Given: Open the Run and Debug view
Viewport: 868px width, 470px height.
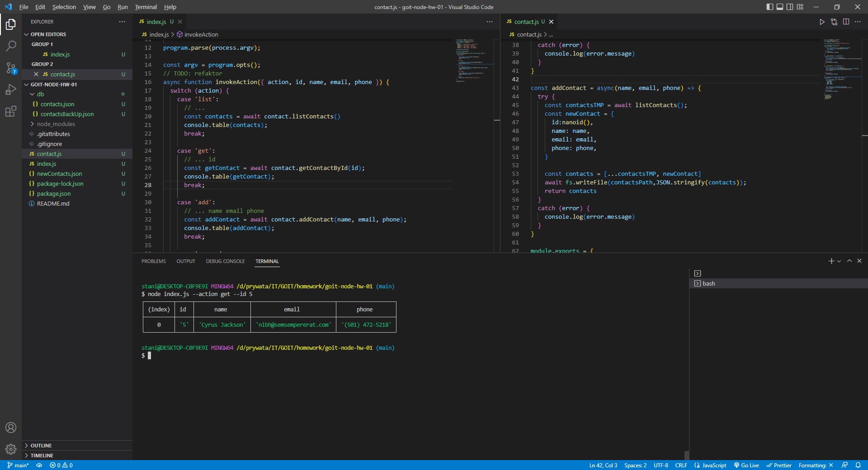Looking at the screenshot, I should click(10, 90).
